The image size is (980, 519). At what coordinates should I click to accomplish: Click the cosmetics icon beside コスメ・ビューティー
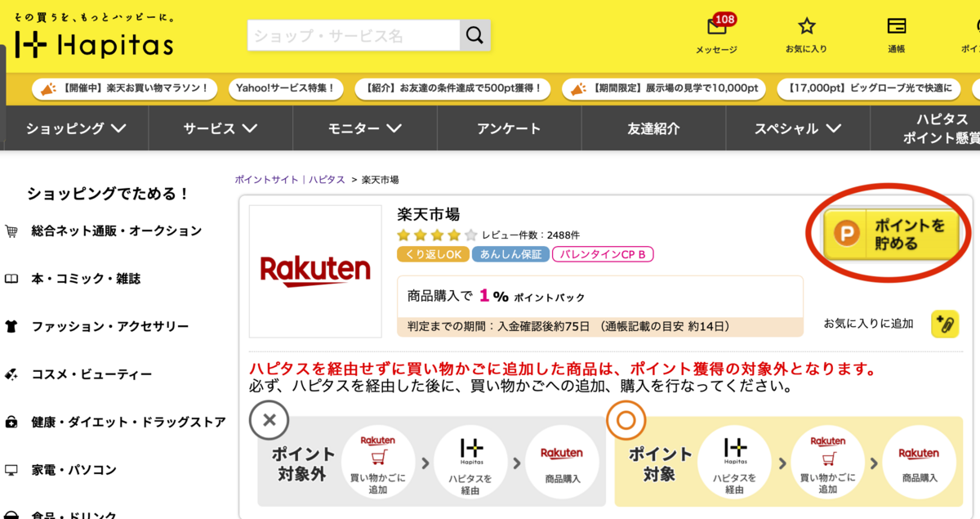click(11, 374)
